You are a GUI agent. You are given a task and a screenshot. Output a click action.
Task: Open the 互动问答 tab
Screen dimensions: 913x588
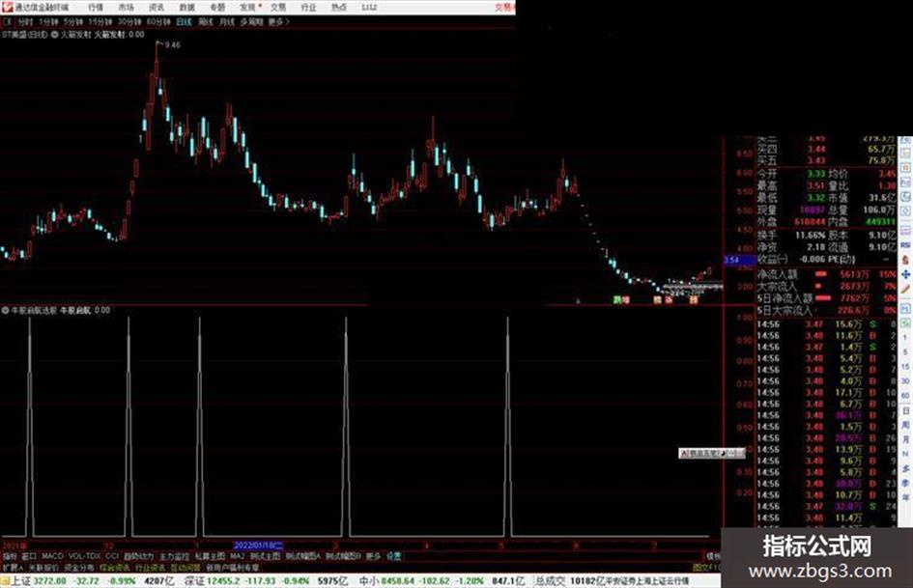[x=185, y=567]
